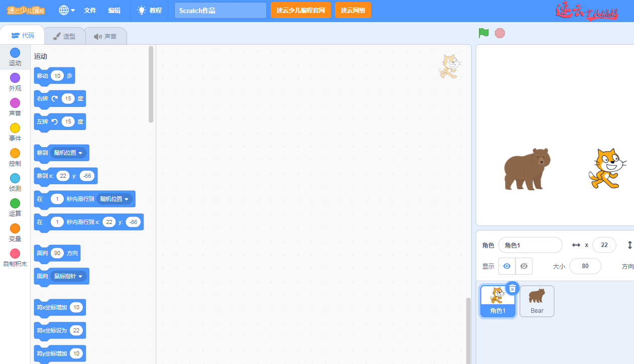Click 速云少儿编程官网 button
634x364 pixels.
[301, 10]
